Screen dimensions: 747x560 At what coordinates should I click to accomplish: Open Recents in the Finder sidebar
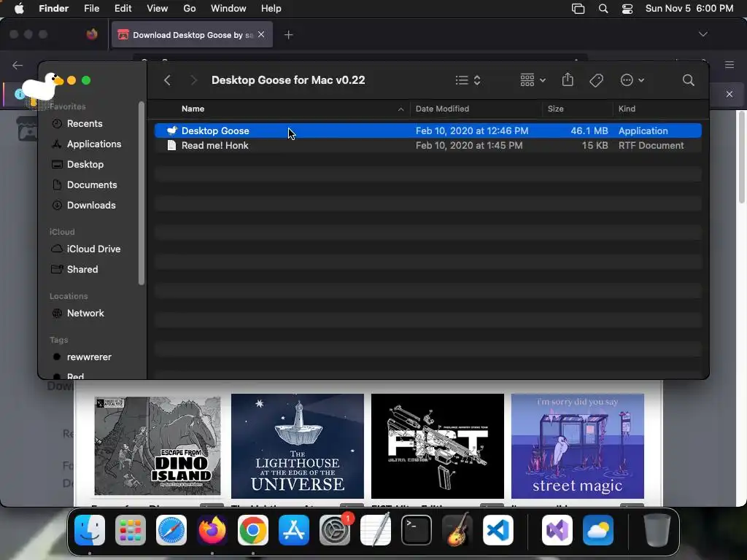(x=85, y=123)
